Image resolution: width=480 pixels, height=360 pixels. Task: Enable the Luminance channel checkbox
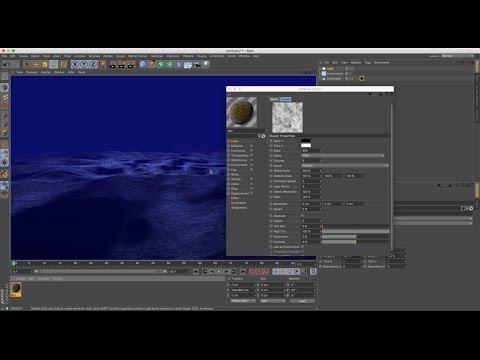(x=251, y=151)
